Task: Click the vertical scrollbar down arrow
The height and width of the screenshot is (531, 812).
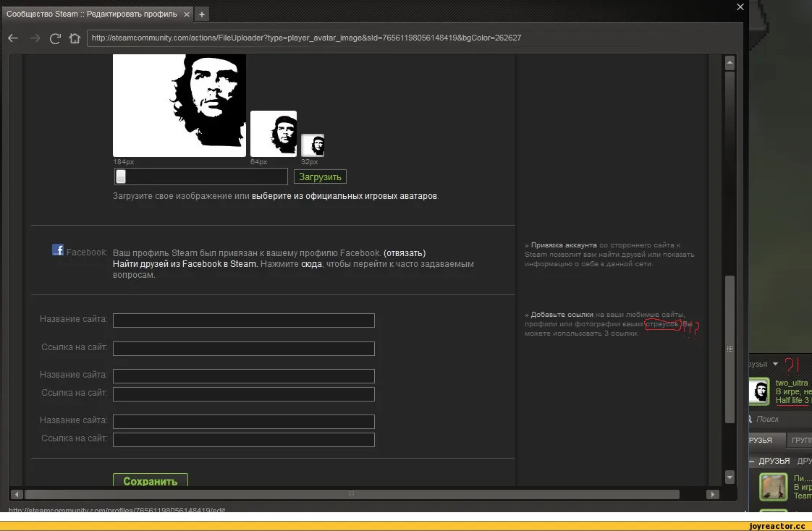Action: point(729,477)
